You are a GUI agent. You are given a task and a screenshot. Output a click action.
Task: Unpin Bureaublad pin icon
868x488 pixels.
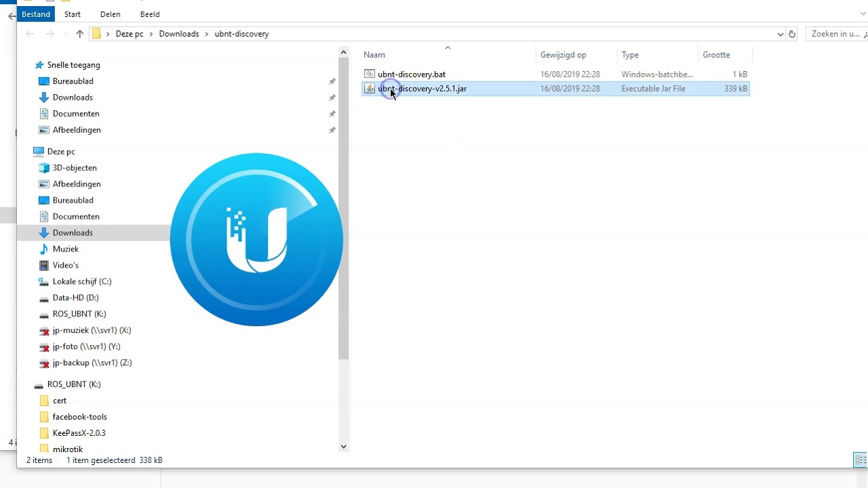[332, 81]
